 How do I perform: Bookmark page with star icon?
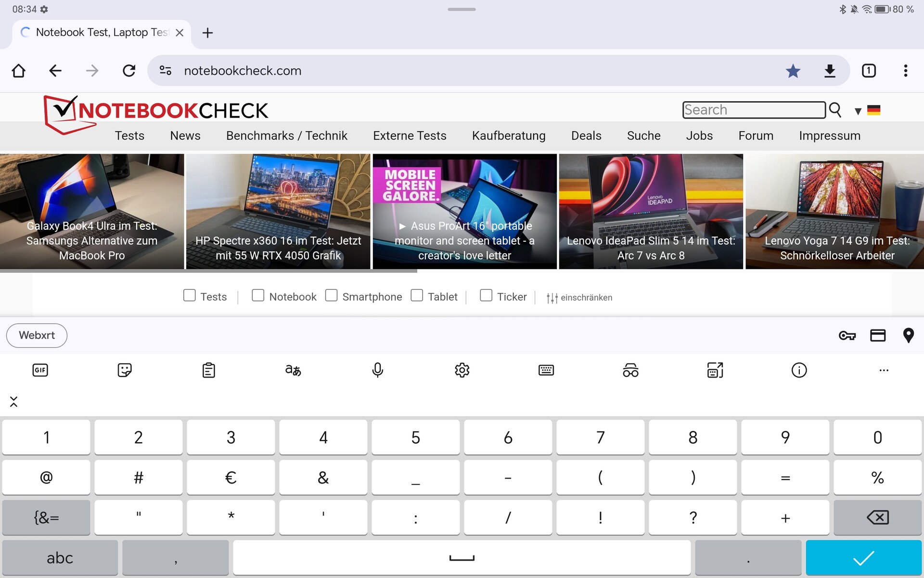coord(793,71)
